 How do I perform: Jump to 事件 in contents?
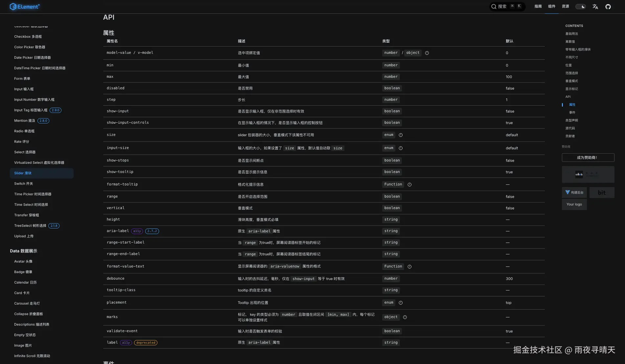(x=572, y=113)
